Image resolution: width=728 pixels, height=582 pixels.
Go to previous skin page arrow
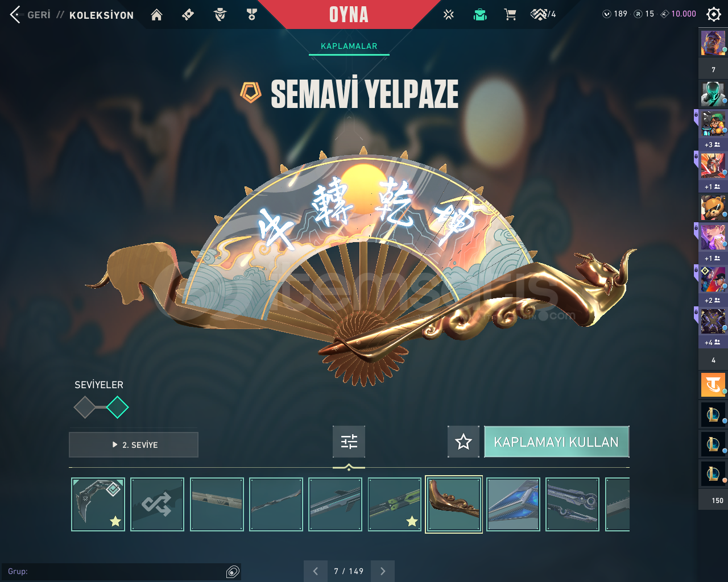click(x=316, y=571)
